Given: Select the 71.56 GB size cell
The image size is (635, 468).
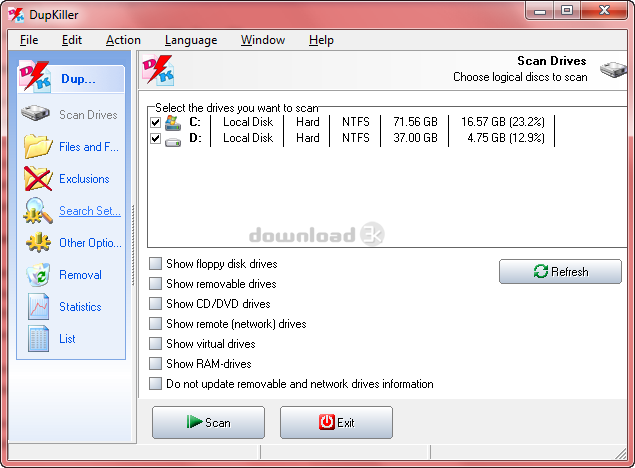Looking at the screenshot, I should click(x=415, y=122).
